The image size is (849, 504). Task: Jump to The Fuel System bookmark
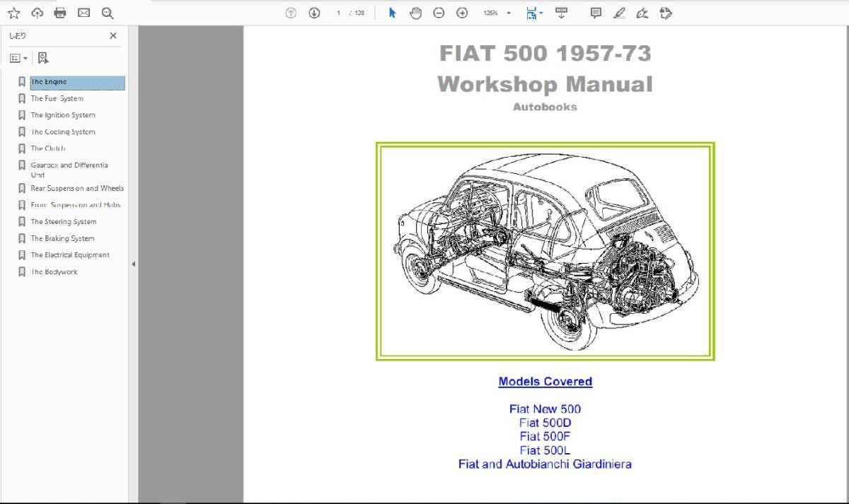click(57, 98)
